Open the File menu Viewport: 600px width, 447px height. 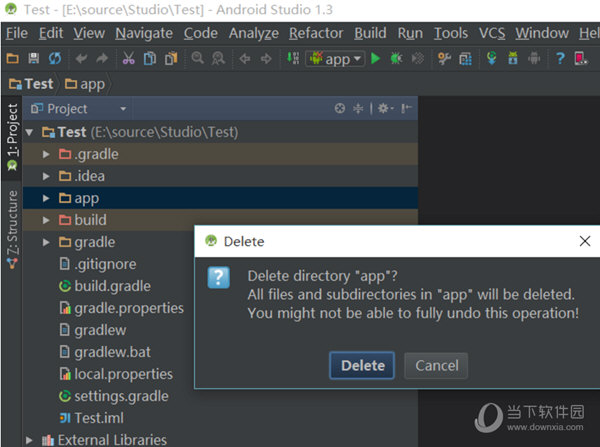point(17,33)
